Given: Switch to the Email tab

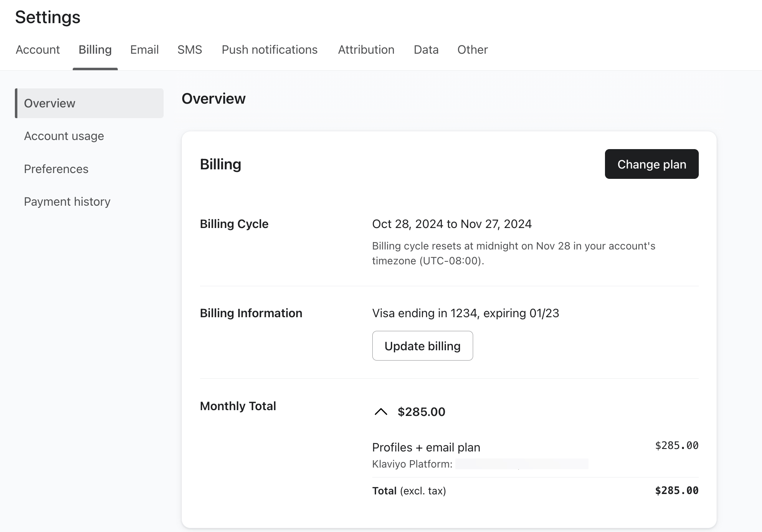Looking at the screenshot, I should click(144, 50).
